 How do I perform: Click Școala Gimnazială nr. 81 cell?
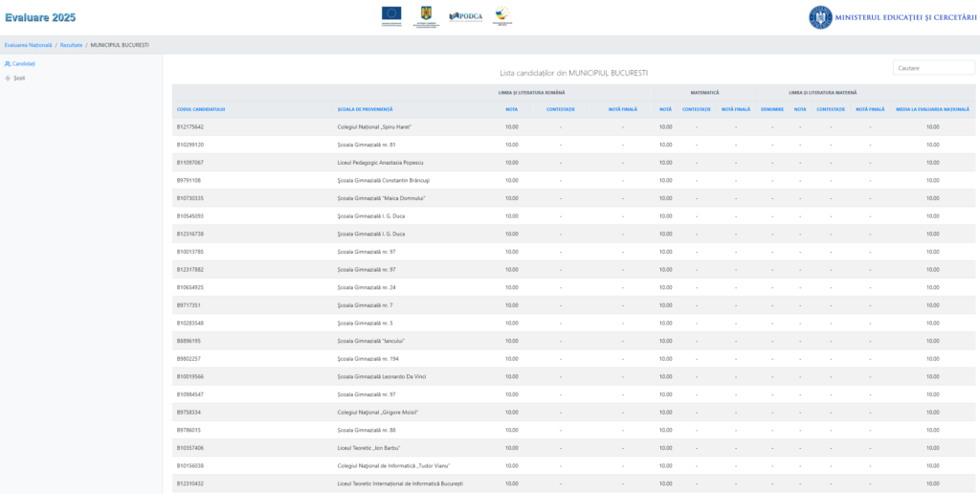[x=367, y=145]
